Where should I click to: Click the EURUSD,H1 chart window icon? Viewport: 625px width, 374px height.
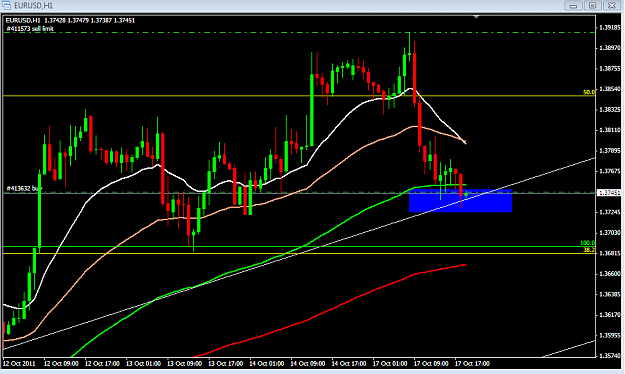(x=6, y=6)
